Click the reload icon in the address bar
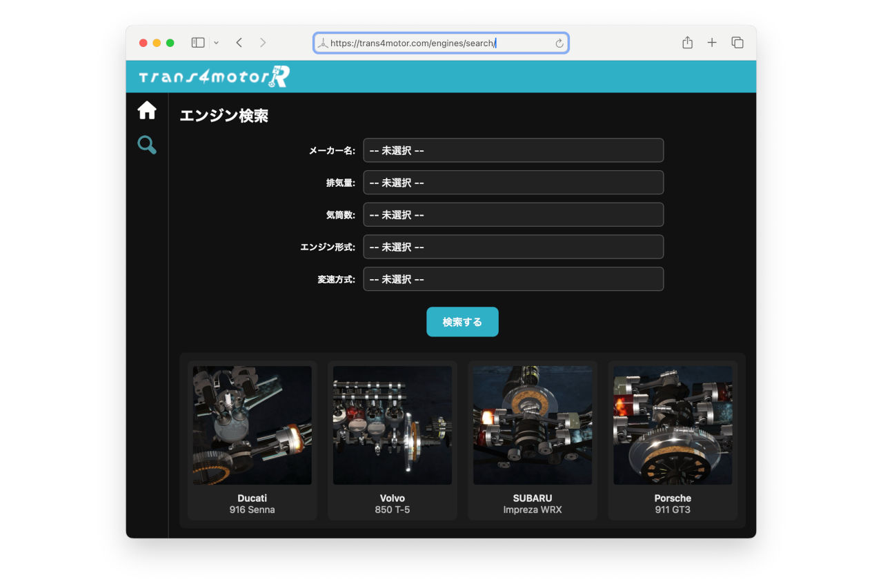 [559, 43]
